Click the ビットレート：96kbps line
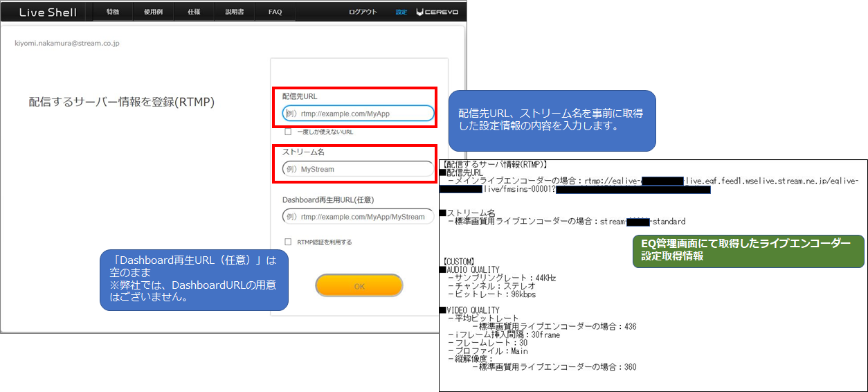868x392 pixels. click(x=491, y=294)
